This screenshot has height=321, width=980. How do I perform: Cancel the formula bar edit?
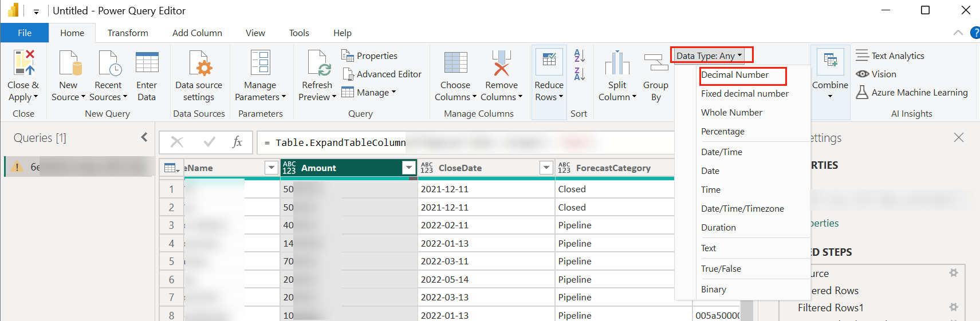click(177, 142)
